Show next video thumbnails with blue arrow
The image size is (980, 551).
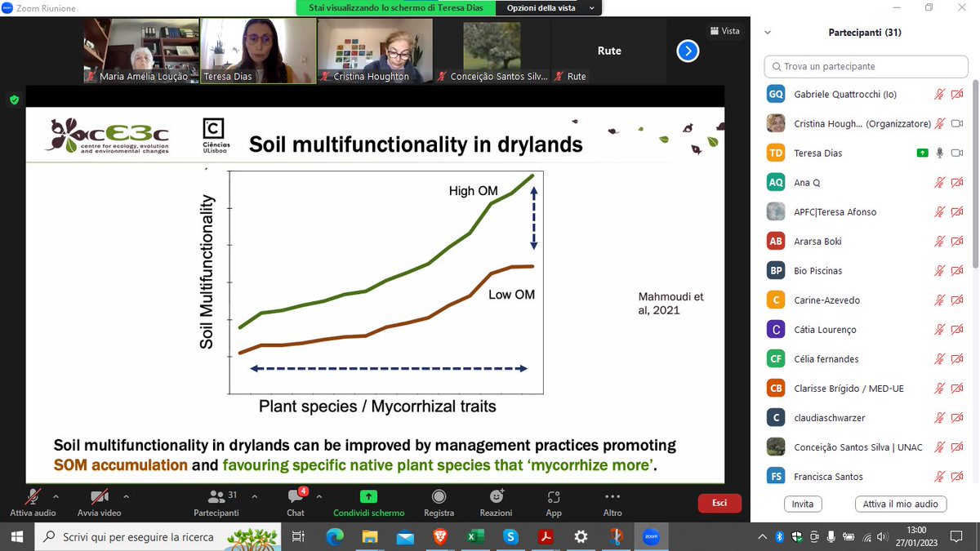click(x=688, y=51)
